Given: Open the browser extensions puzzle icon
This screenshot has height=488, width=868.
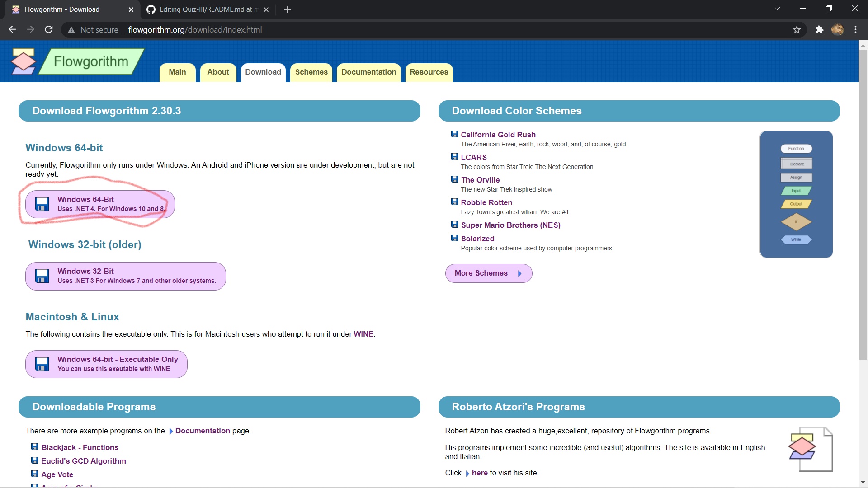Looking at the screenshot, I should [819, 29].
